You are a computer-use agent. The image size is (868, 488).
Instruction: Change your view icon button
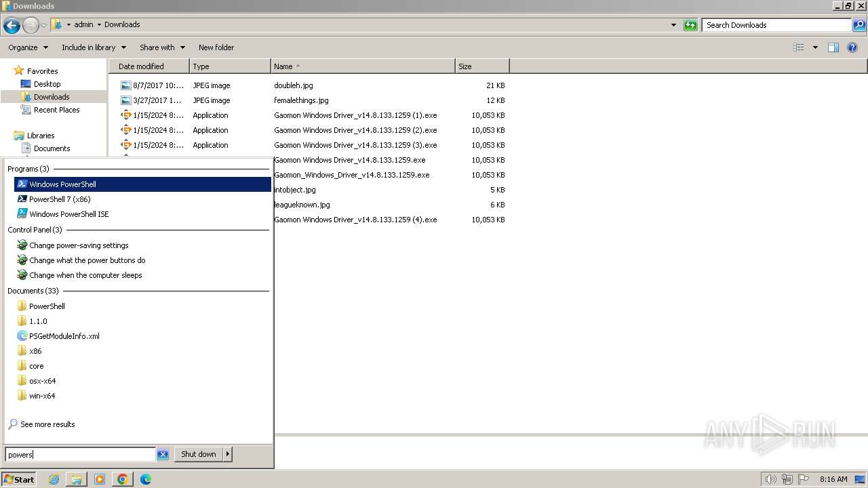click(799, 47)
